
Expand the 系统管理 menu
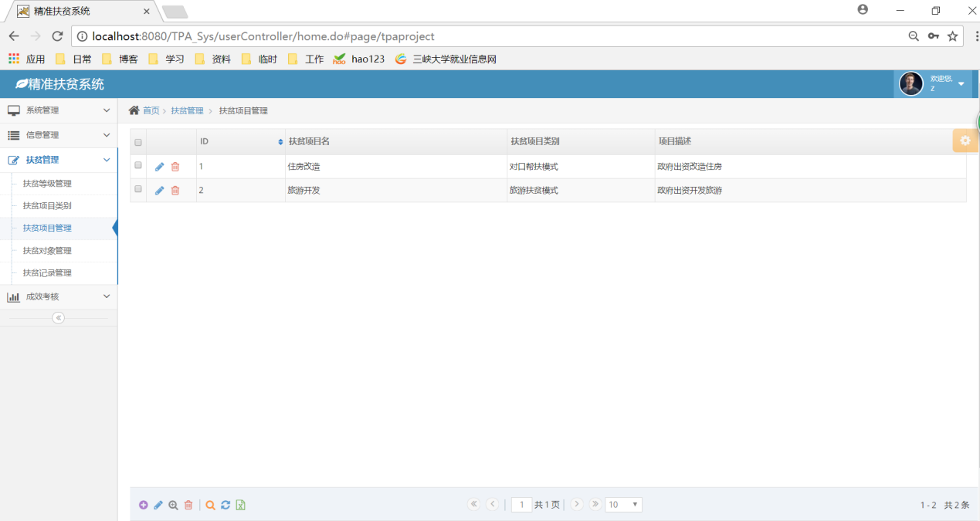[59, 110]
